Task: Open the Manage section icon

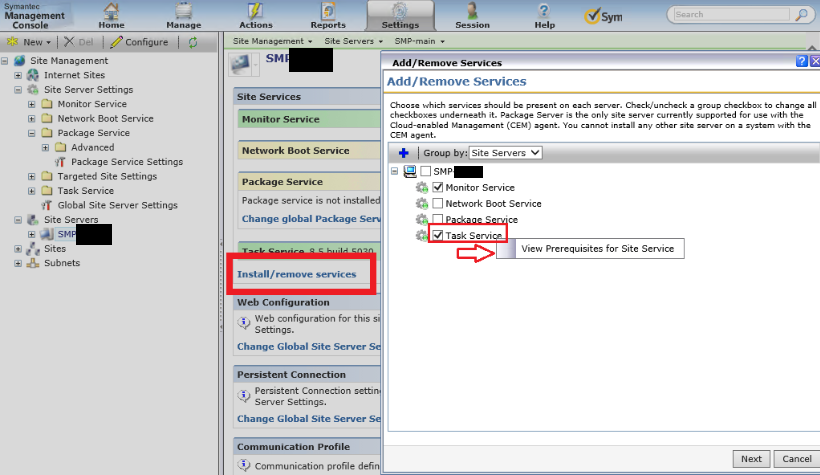Action: click(x=184, y=11)
